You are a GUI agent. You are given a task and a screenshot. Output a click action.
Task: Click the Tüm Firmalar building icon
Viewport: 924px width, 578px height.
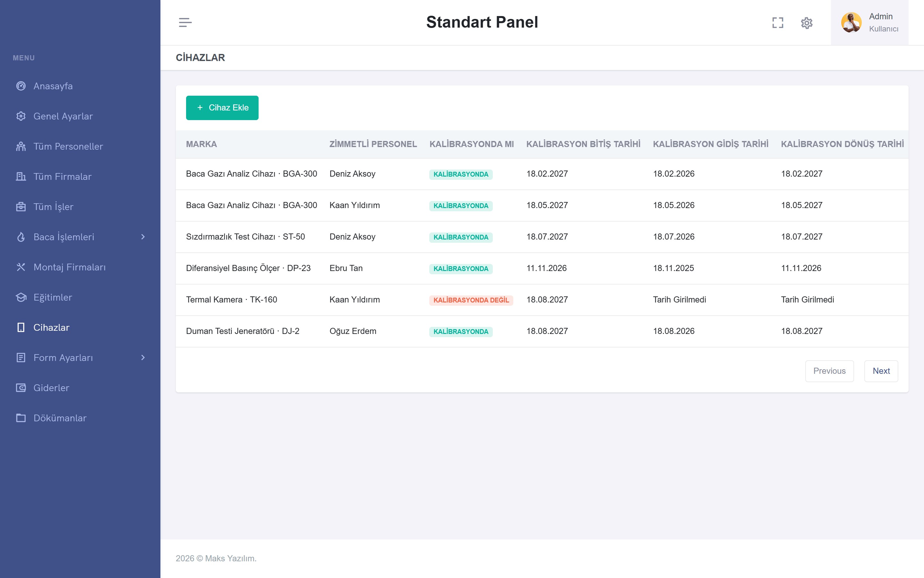[21, 177]
